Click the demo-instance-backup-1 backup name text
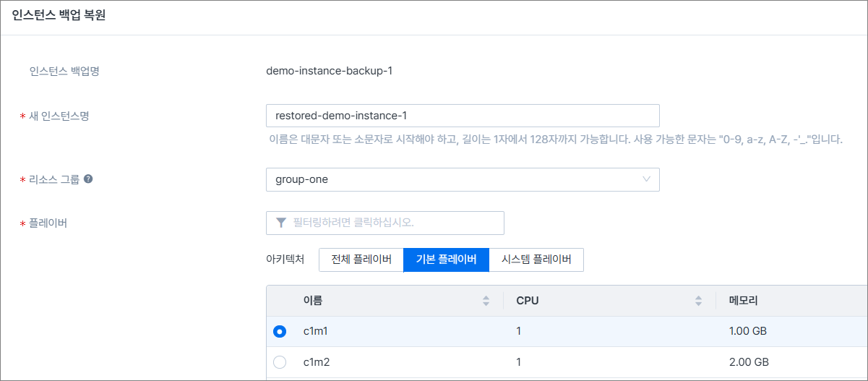The width and height of the screenshot is (868, 381). tap(329, 71)
